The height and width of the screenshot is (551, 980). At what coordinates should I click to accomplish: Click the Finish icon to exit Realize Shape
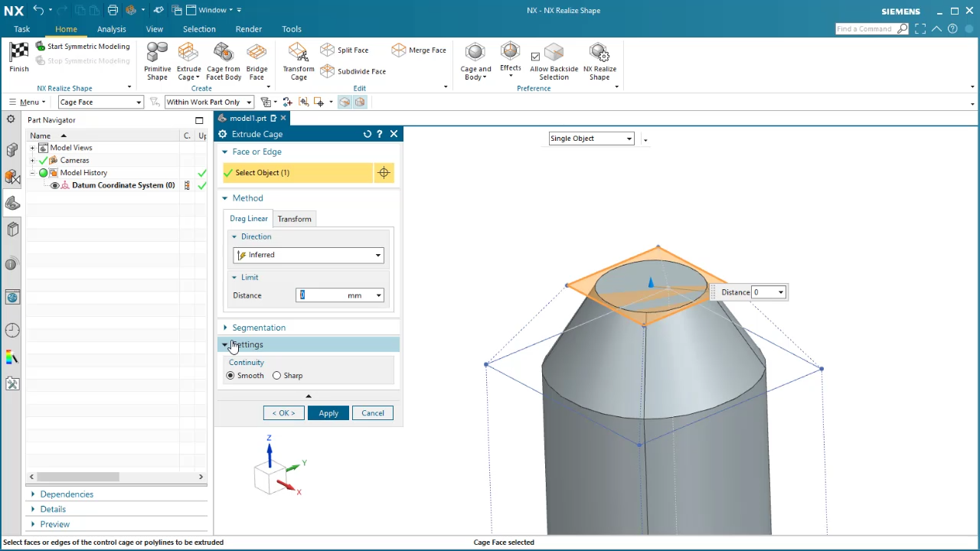pyautogui.click(x=18, y=56)
